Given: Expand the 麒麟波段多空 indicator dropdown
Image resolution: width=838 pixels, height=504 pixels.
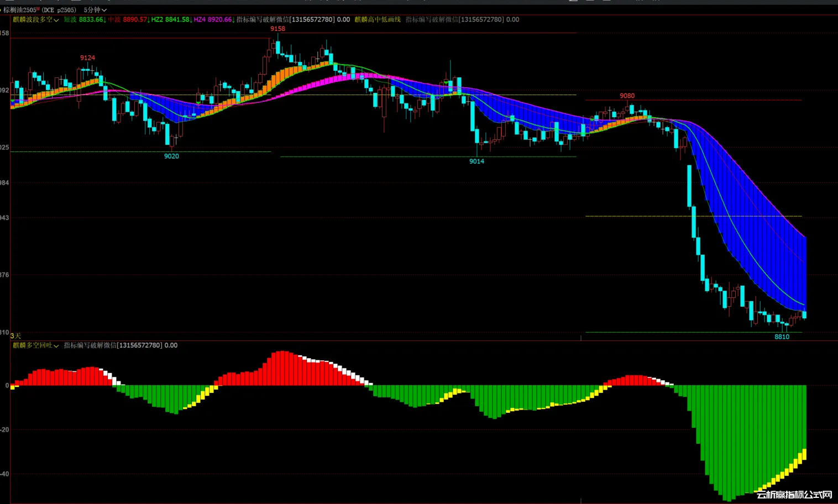Looking at the screenshot, I should click(x=35, y=20).
